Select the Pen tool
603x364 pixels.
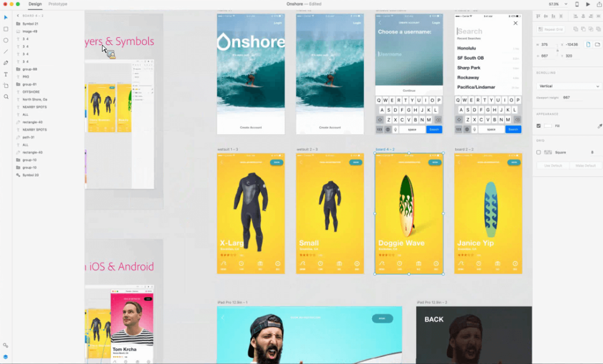pos(6,62)
